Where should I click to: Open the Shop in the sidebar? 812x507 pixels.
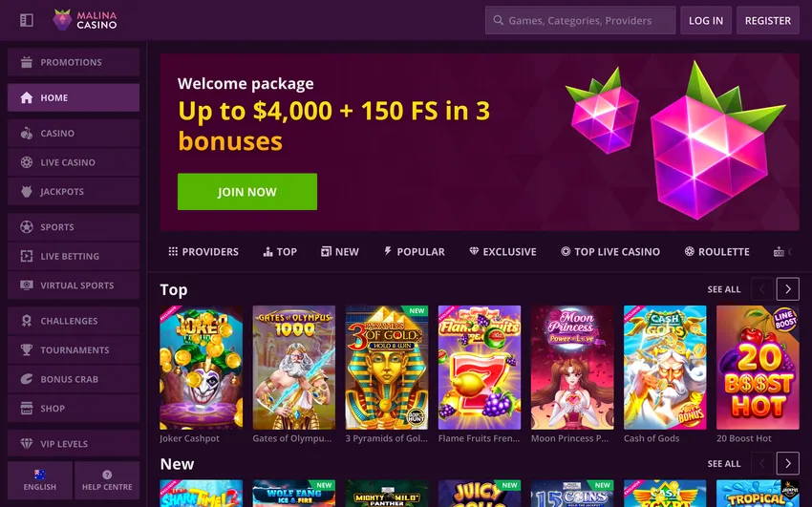[74, 409]
